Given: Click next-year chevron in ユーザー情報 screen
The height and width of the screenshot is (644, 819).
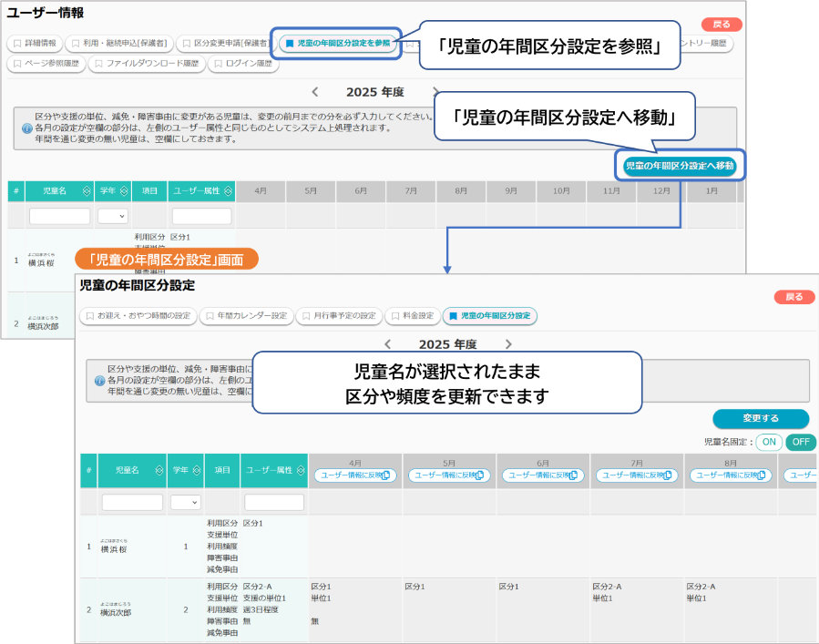Looking at the screenshot, I should (435, 92).
